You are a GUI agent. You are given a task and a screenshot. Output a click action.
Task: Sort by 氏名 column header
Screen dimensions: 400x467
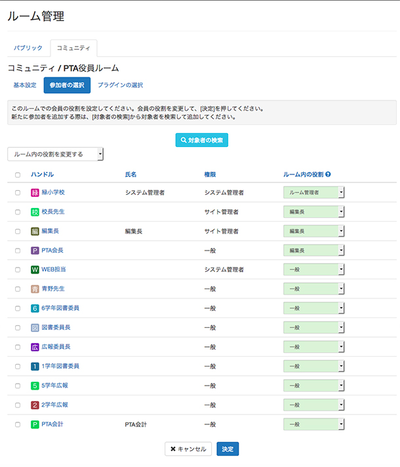131,174
